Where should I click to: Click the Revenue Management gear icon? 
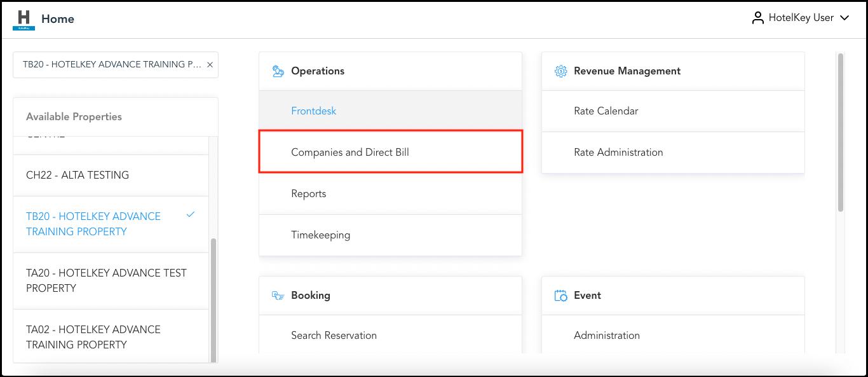[560, 71]
